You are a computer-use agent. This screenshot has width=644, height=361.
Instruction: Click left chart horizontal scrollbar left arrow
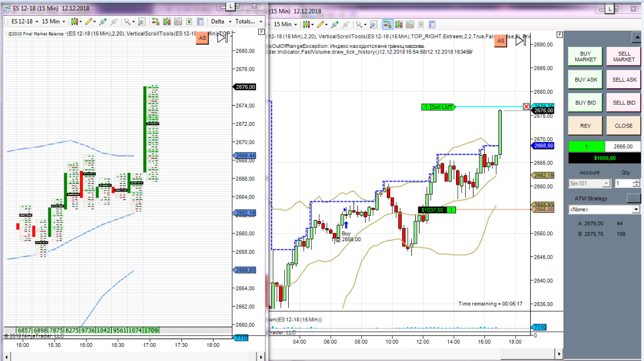[6, 357]
